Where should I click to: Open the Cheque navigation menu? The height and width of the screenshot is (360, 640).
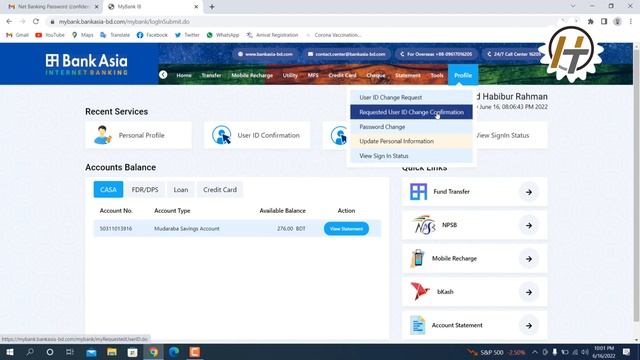tap(376, 75)
